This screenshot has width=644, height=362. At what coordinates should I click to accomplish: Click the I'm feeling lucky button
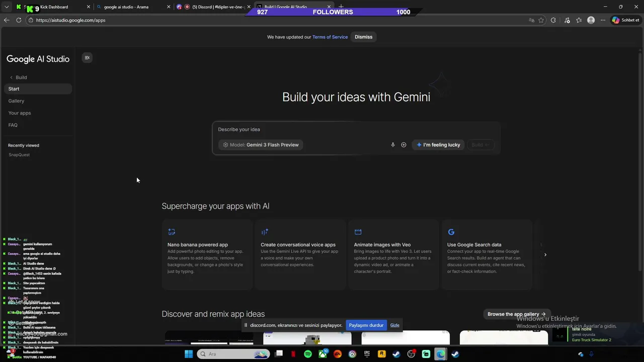[x=438, y=145]
